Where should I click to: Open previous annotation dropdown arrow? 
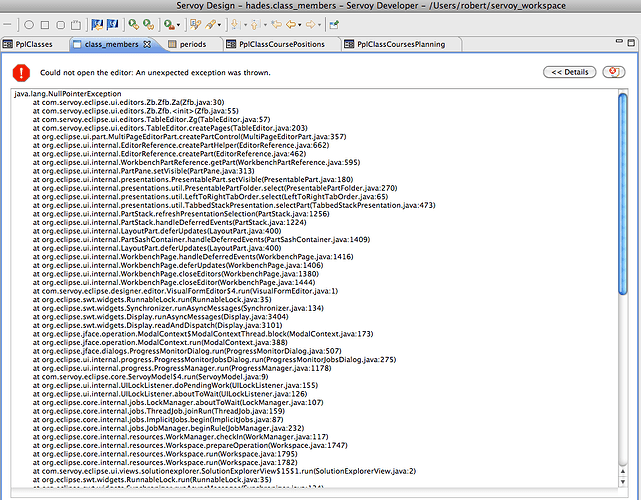click(x=265, y=25)
